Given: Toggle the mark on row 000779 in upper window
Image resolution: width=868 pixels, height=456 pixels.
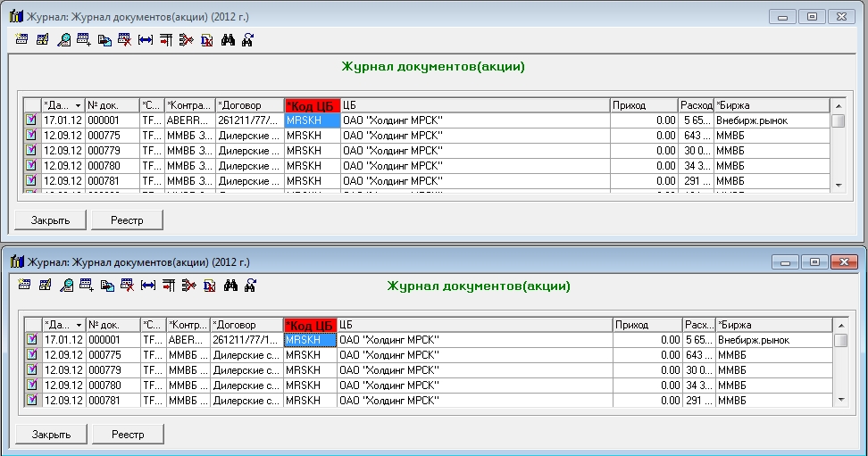Looking at the screenshot, I should click(31, 150).
